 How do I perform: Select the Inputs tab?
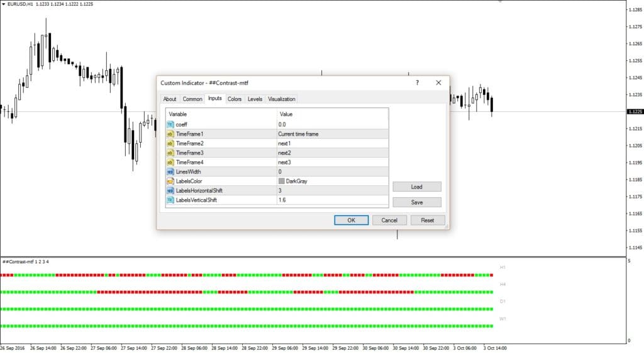[x=215, y=99]
